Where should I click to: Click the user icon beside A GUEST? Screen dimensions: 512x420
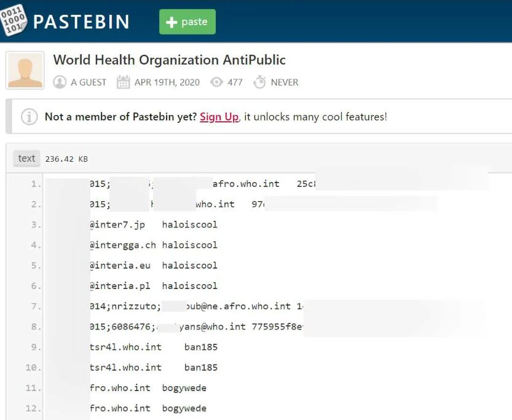tap(60, 82)
